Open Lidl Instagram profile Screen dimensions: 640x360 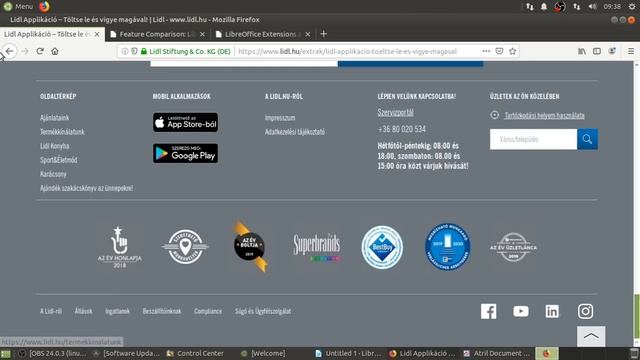(x=585, y=311)
